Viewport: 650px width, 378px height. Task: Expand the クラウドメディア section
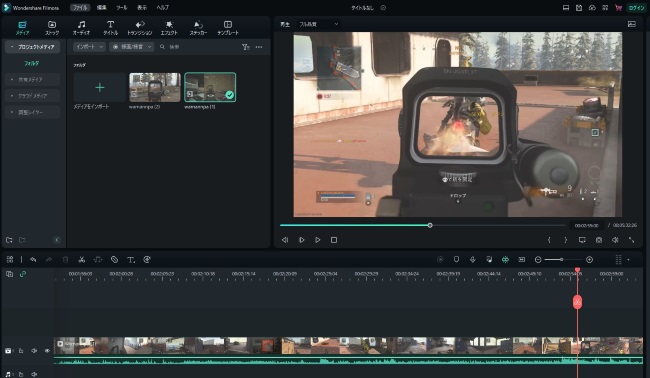(32, 96)
